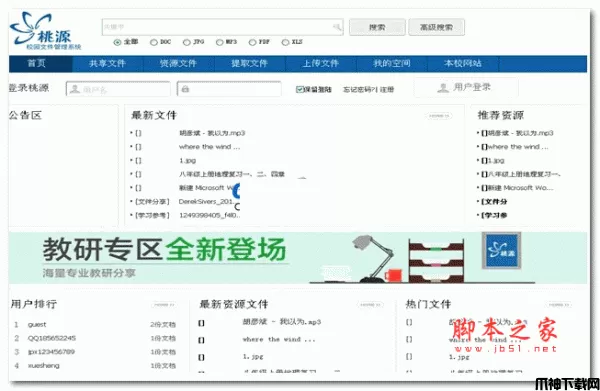The height and width of the screenshot is (391, 600).
Task: Open 'where the wind ...' in 最新资源文件
Action: pyautogui.click(x=279, y=340)
